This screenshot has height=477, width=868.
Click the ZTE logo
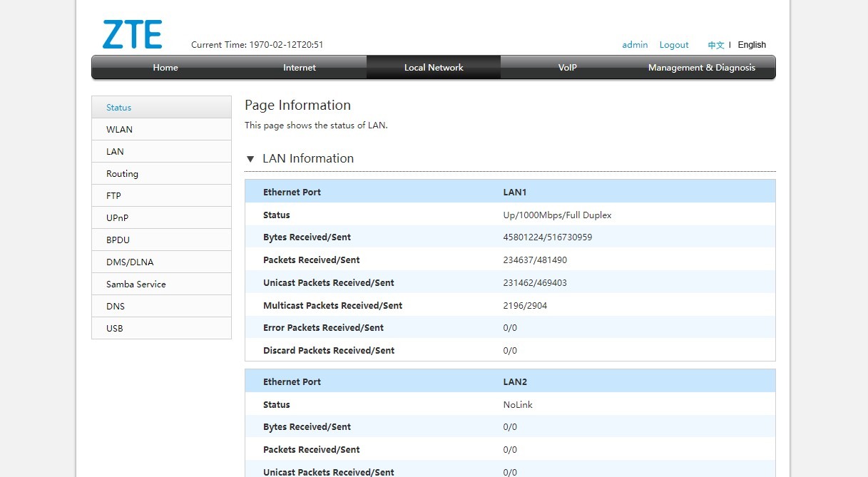pyautogui.click(x=132, y=34)
